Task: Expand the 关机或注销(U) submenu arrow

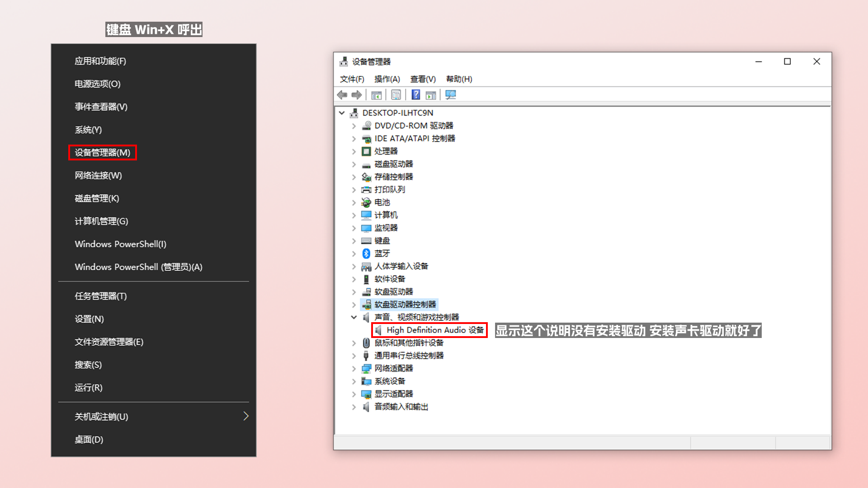Action: pos(246,416)
